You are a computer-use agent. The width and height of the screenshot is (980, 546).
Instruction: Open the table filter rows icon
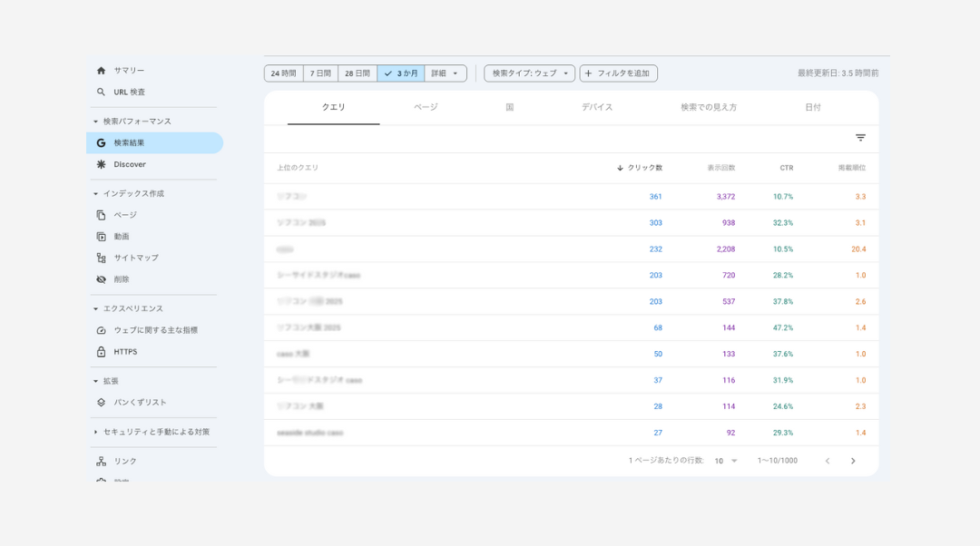tap(860, 138)
